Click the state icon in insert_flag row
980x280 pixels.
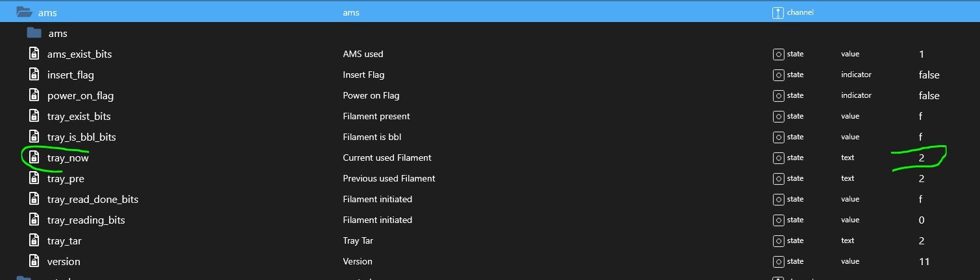coord(778,75)
